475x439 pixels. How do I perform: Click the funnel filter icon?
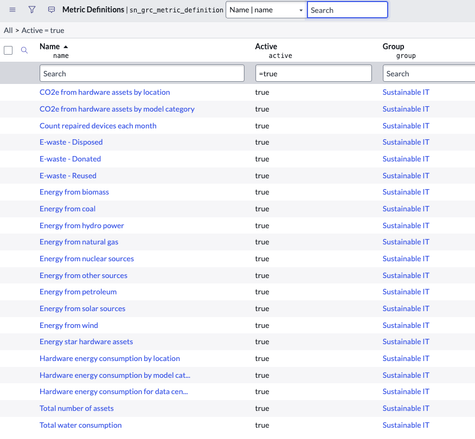coord(32,10)
